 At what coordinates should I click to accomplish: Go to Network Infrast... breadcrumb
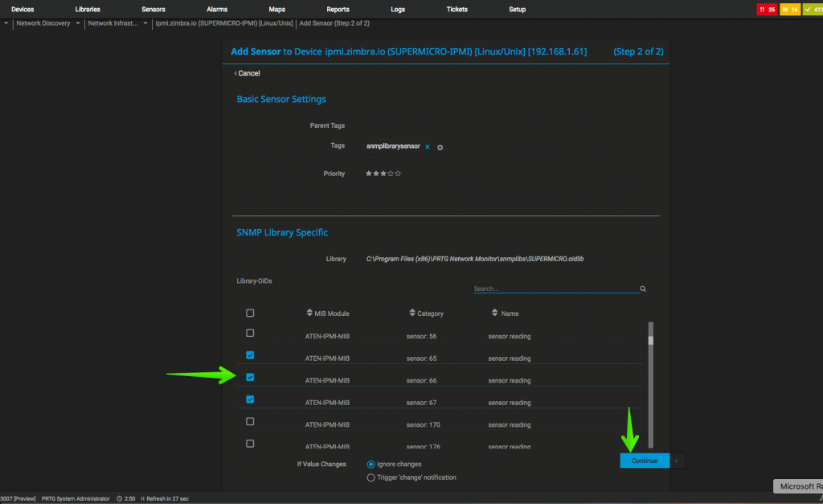tap(113, 23)
